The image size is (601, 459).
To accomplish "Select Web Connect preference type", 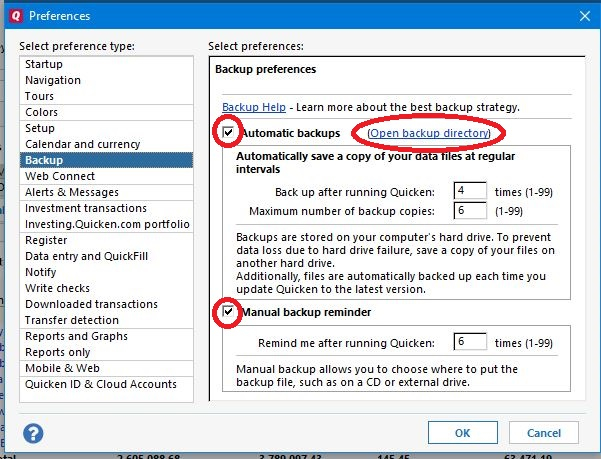I will [x=107, y=176].
